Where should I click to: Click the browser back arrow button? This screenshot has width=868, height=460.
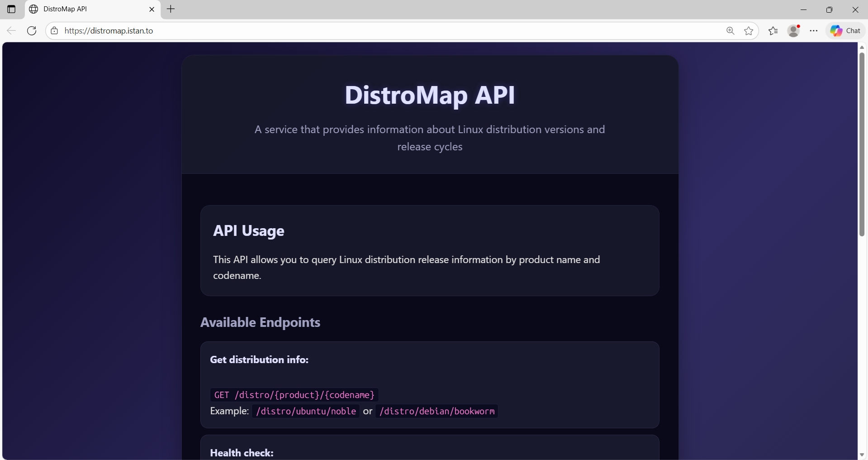coord(11,31)
